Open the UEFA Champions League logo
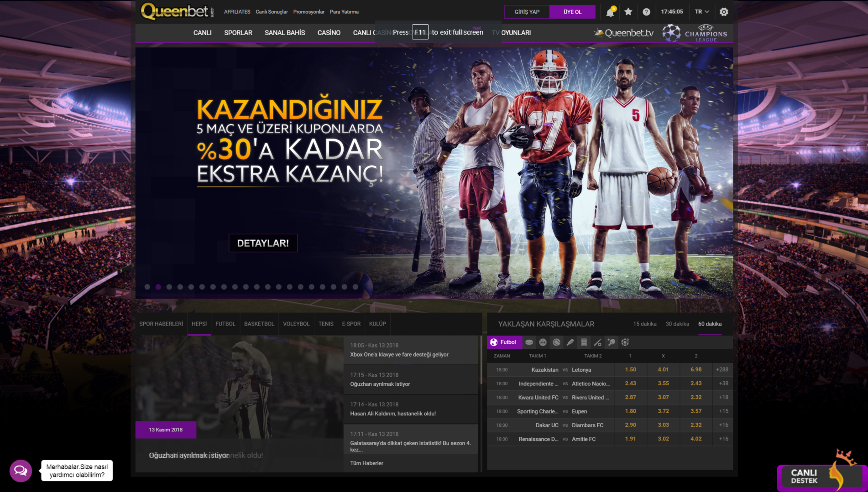Screen dimensions: 868x492 click(x=695, y=33)
